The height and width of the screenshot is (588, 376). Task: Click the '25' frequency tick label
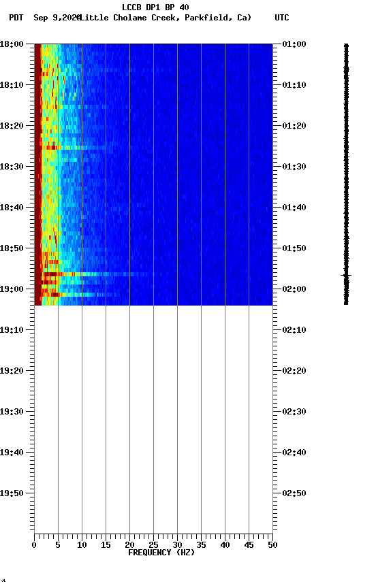153,545
